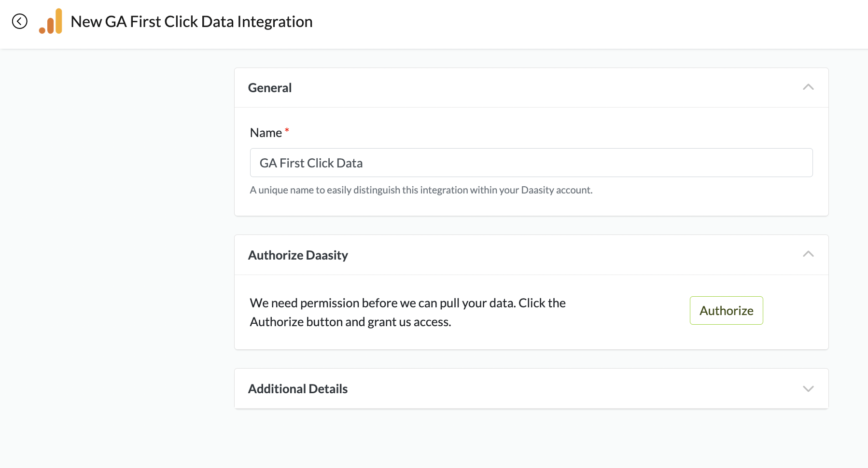The height and width of the screenshot is (468, 868).
Task: Click the General section heading text
Action: click(x=270, y=88)
